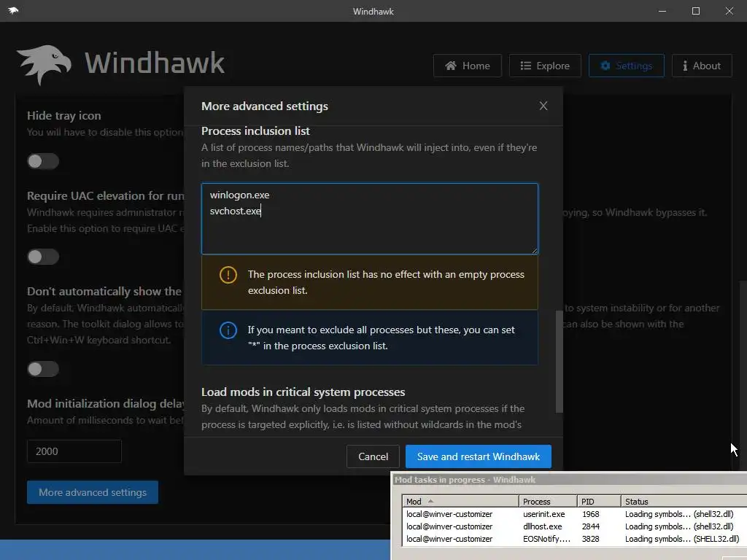
Task: Click the Status column header
Action: 684,502
